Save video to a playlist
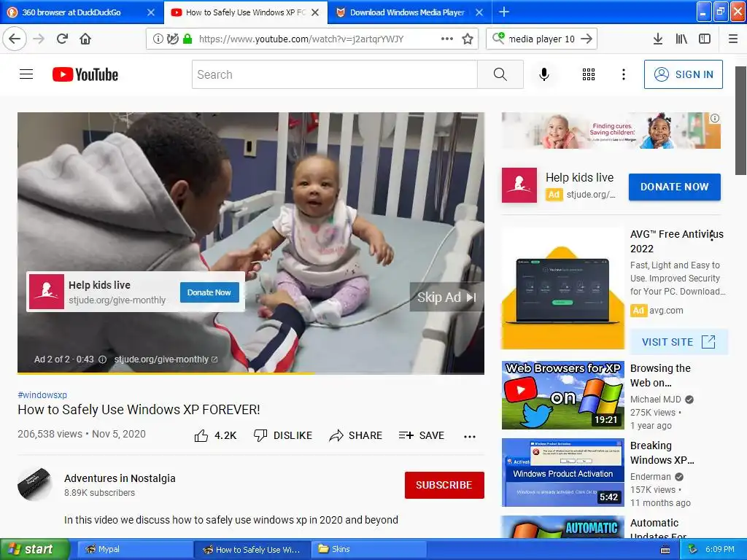The width and height of the screenshot is (747, 560). point(421,435)
